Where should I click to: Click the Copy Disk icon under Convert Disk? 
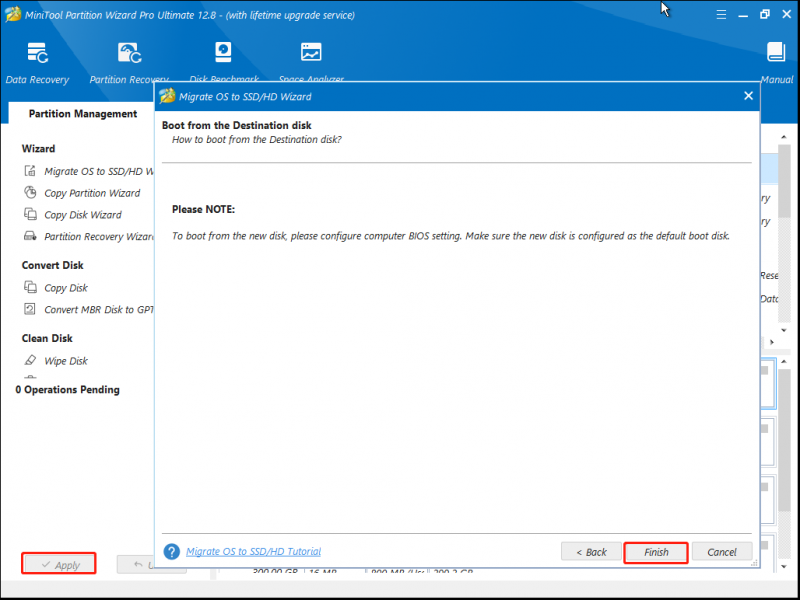(30, 287)
